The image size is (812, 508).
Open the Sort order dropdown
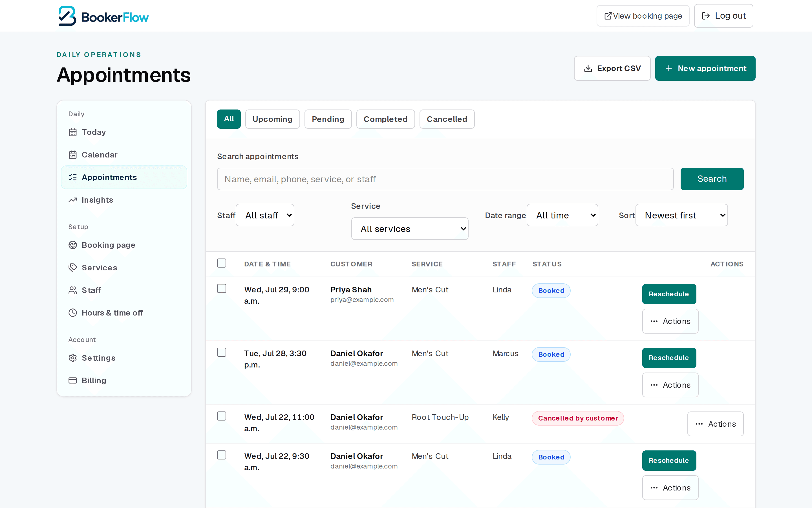click(x=681, y=215)
